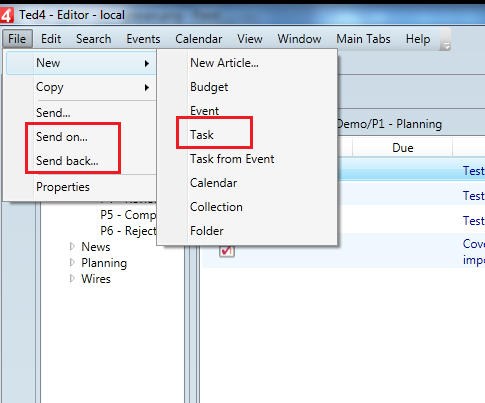Expand the Planning tree node

pyautogui.click(x=72, y=262)
